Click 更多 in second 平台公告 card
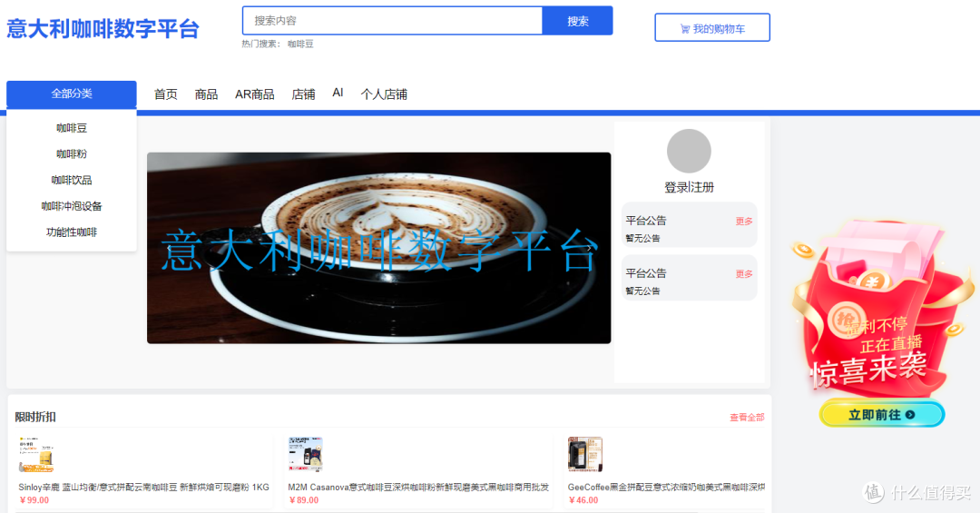The width and height of the screenshot is (980, 513). click(x=744, y=274)
